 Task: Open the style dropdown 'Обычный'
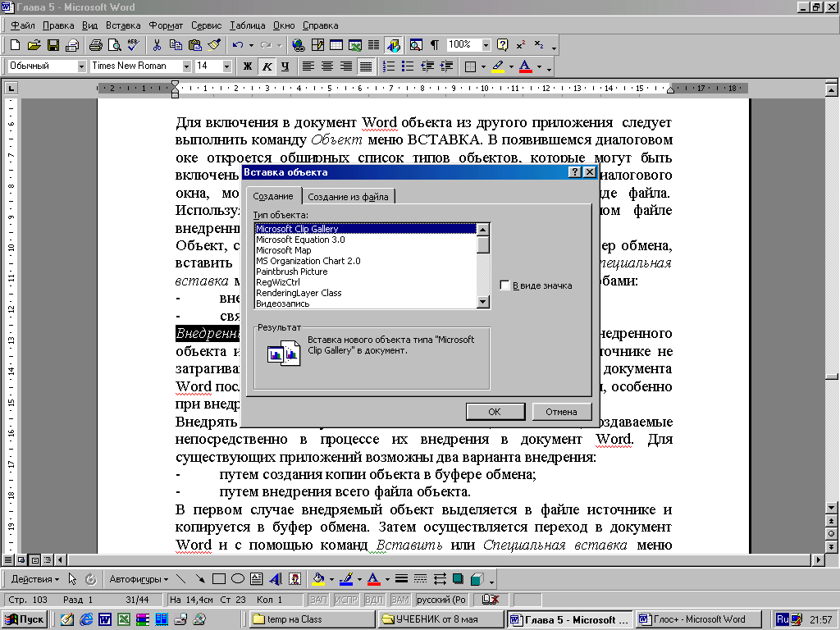click(81, 66)
